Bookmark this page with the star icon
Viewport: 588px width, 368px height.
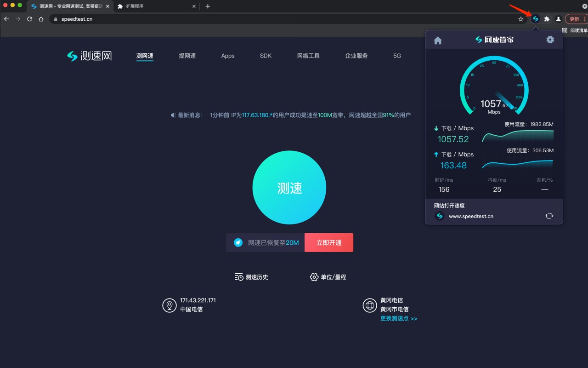(520, 19)
